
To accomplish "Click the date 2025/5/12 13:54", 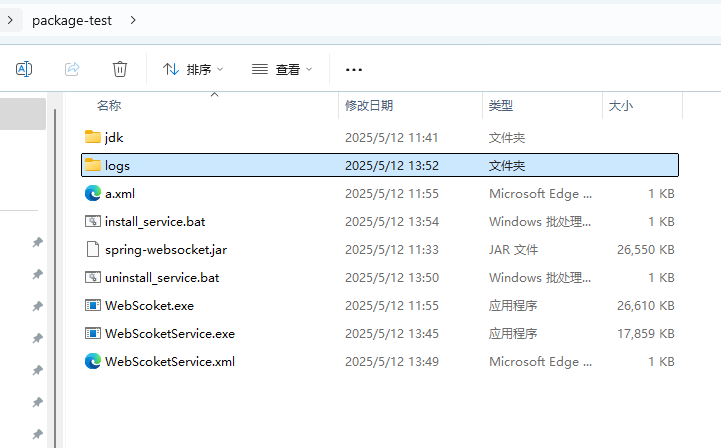I will click(x=392, y=222).
